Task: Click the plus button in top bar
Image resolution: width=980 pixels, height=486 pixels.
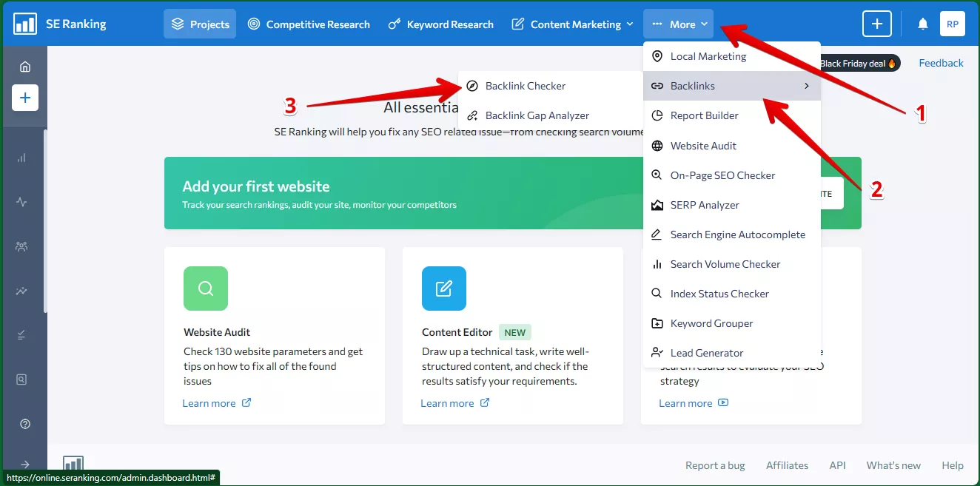Action: (877, 24)
